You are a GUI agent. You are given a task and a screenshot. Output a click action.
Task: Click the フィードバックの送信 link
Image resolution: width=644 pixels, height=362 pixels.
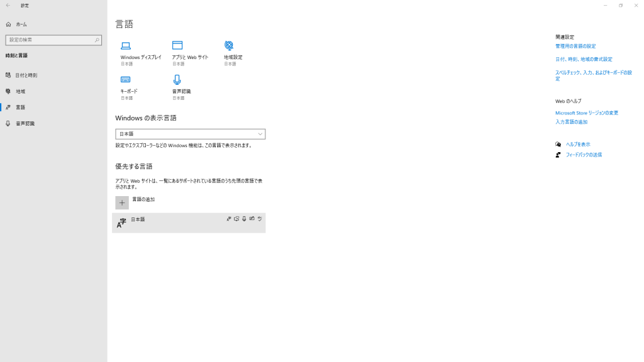click(584, 155)
